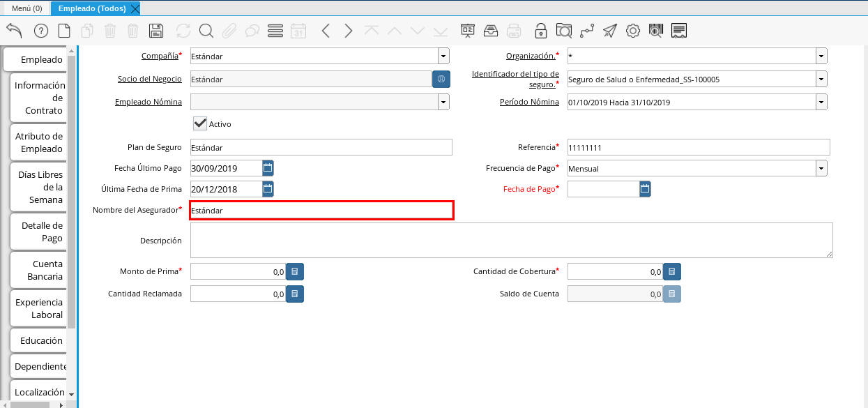
Task: Open Monto de Prima calculator button
Action: pyautogui.click(x=295, y=271)
